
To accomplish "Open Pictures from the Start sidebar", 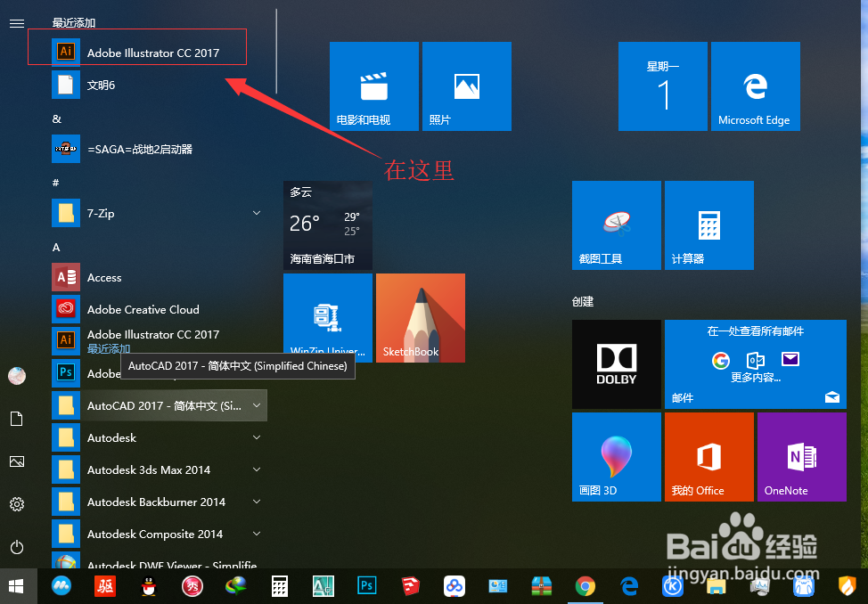I will click(17, 461).
